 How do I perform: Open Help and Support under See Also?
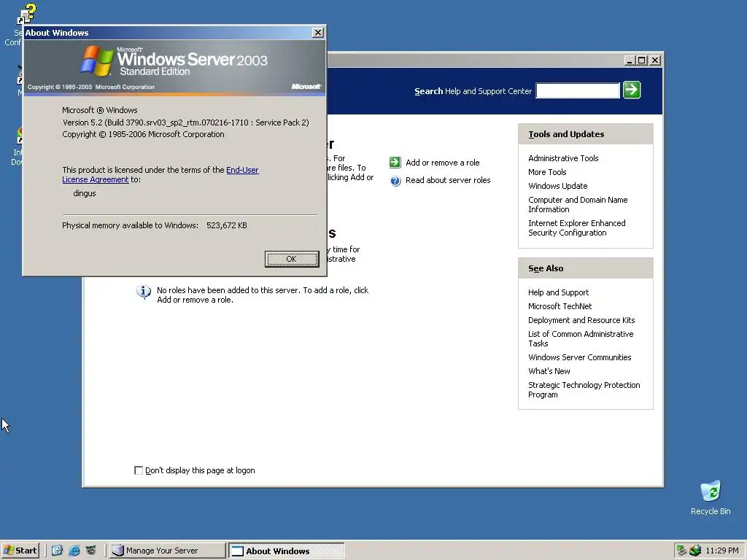[x=558, y=292]
